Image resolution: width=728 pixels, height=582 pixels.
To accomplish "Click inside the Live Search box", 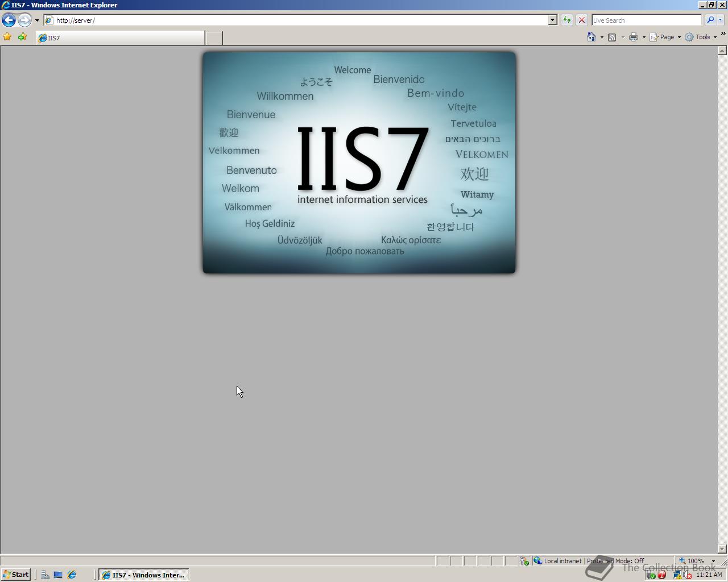I will coord(647,20).
